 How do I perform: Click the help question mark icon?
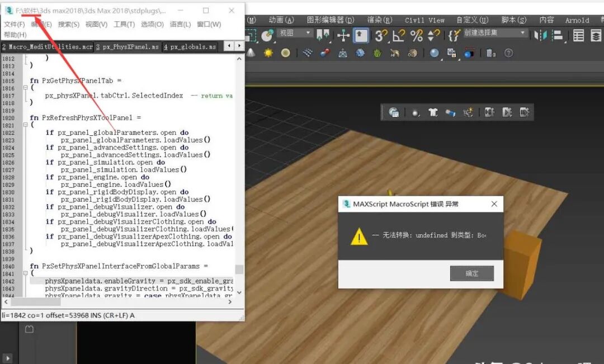point(508,53)
